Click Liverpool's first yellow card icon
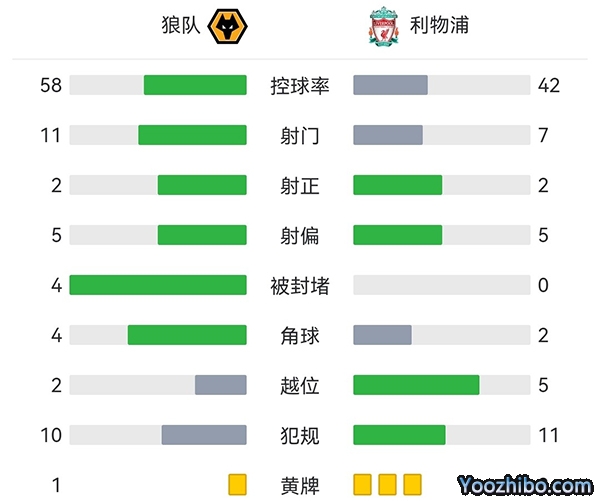This screenshot has width=600, height=501. [362, 485]
